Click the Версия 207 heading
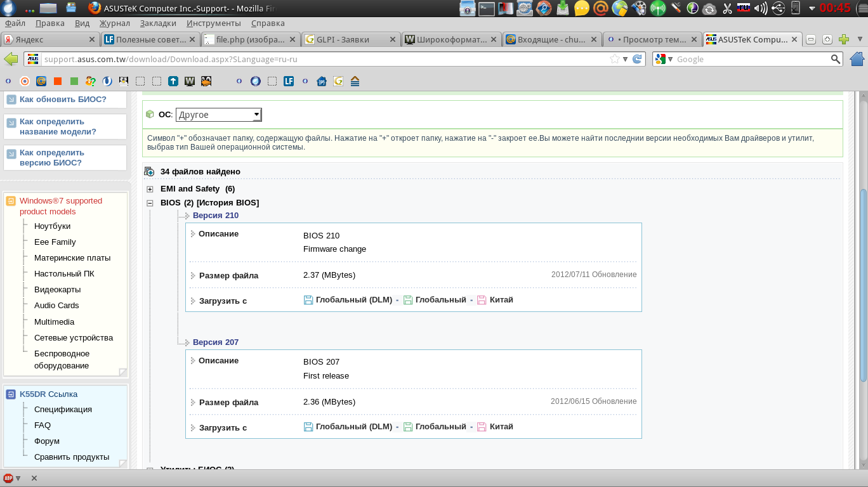 tap(216, 342)
